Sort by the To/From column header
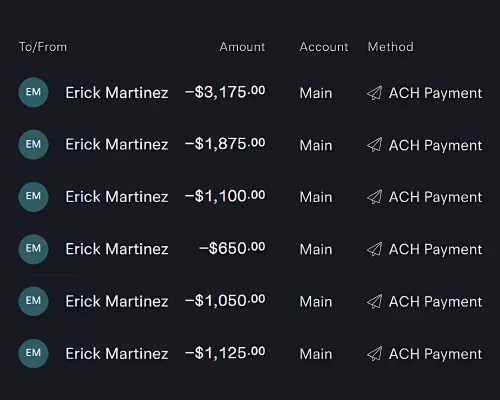 click(x=43, y=47)
